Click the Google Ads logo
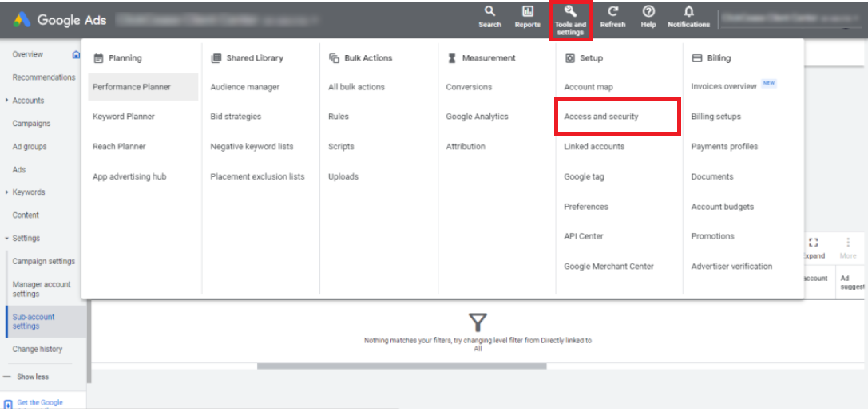This screenshot has width=868, height=411. pos(22,21)
